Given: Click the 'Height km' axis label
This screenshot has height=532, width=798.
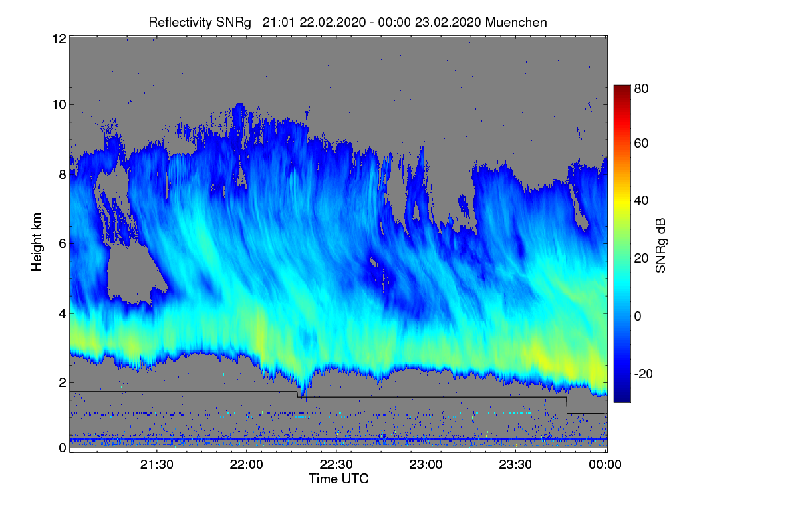Looking at the screenshot, I should click(x=37, y=241).
